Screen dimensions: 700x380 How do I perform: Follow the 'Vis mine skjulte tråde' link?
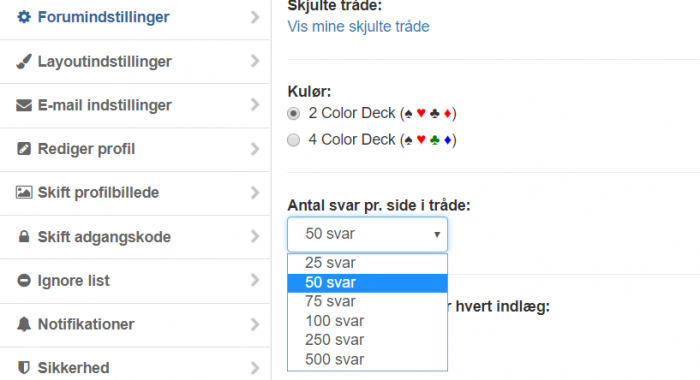tap(358, 27)
